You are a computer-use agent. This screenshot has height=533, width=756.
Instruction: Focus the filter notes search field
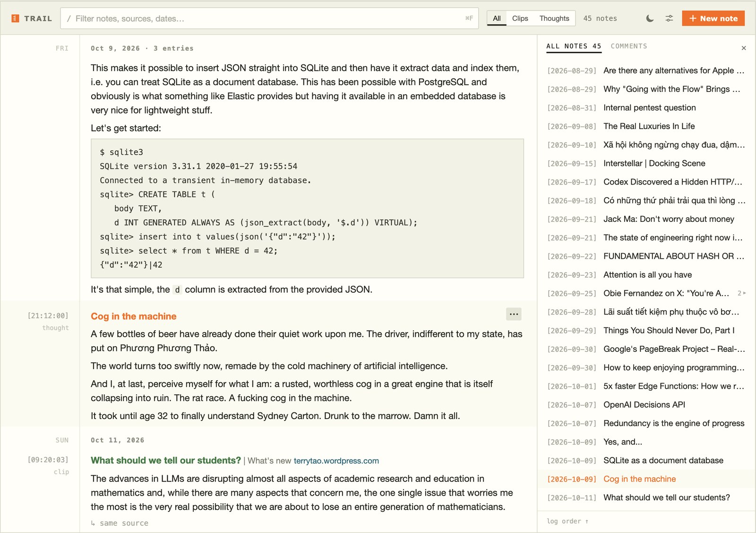click(x=269, y=18)
